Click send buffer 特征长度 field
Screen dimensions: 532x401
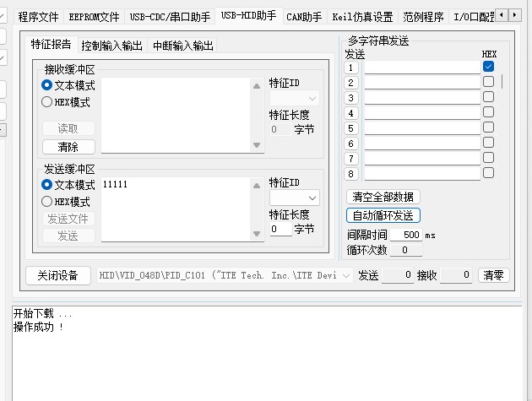(280, 229)
